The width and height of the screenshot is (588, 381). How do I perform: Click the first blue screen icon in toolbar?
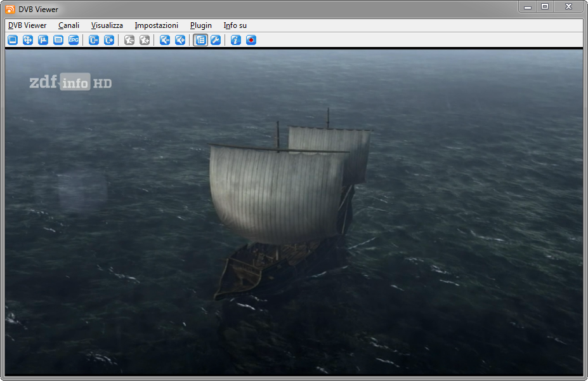tap(13, 40)
